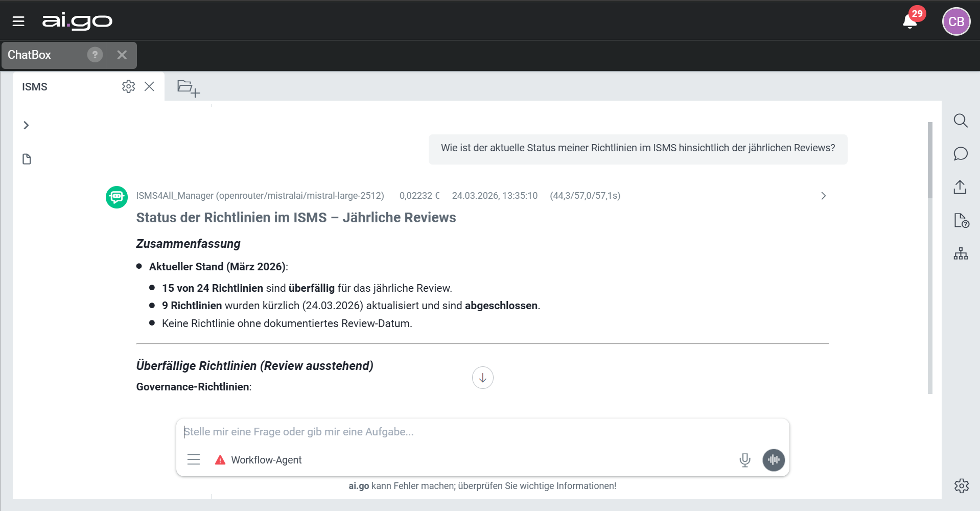
Task: Open the notifications bell with 29 alerts
Action: [910, 21]
